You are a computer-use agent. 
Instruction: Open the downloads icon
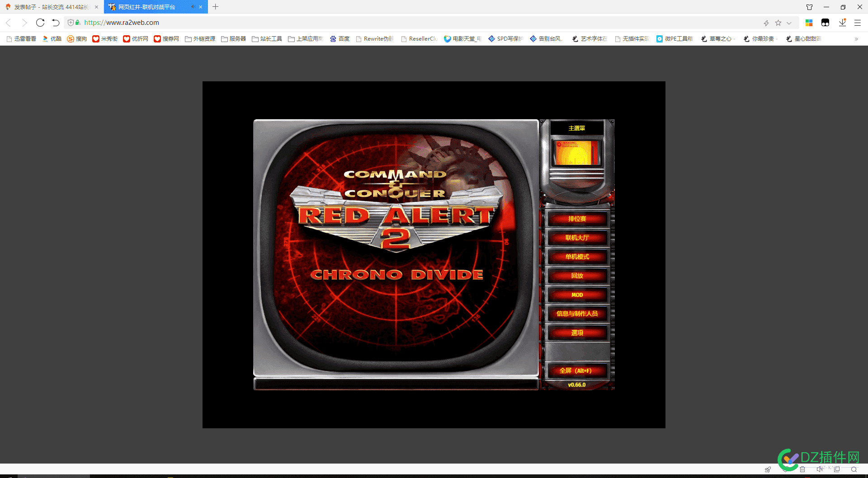pyautogui.click(x=842, y=23)
